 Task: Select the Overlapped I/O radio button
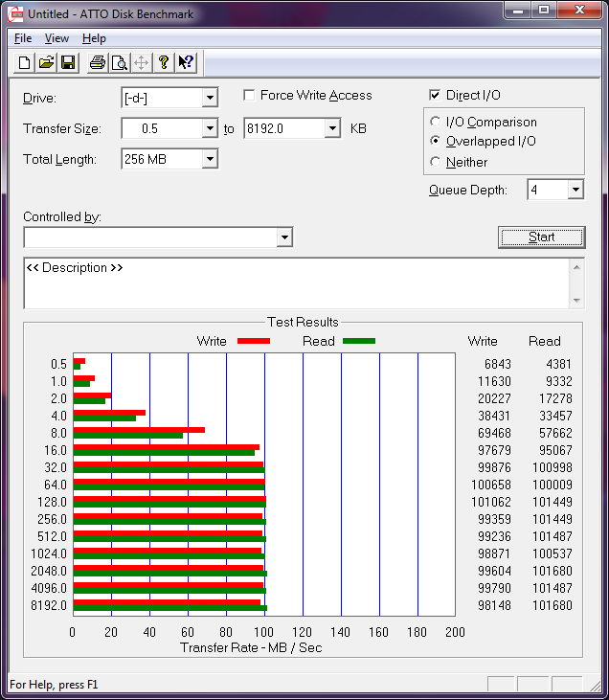click(435, 141)
